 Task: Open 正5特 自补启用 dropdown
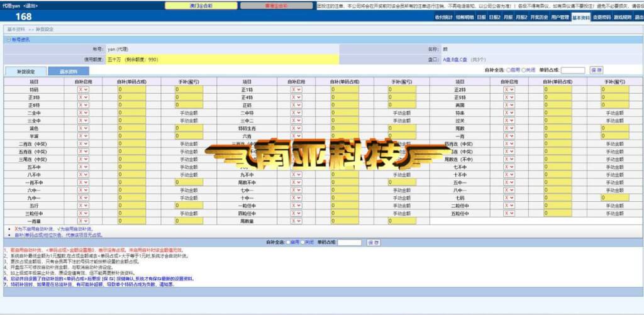[x=509, y=97]
